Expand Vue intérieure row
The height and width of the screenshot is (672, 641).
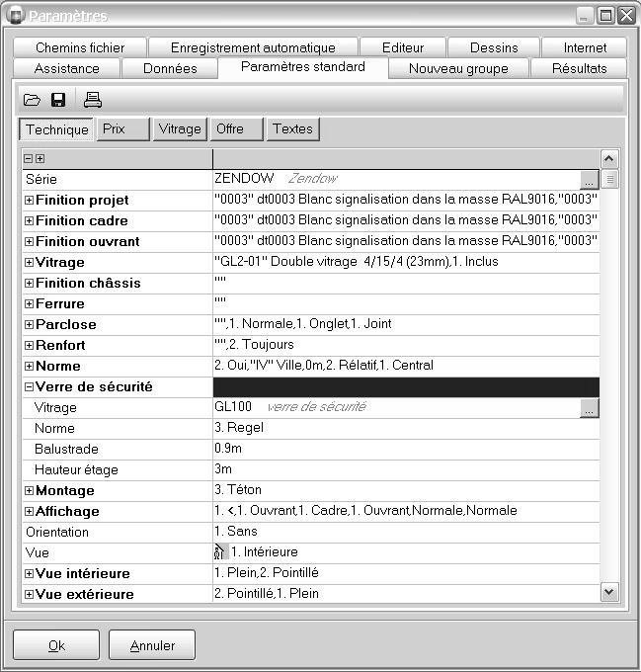[29, 574]
